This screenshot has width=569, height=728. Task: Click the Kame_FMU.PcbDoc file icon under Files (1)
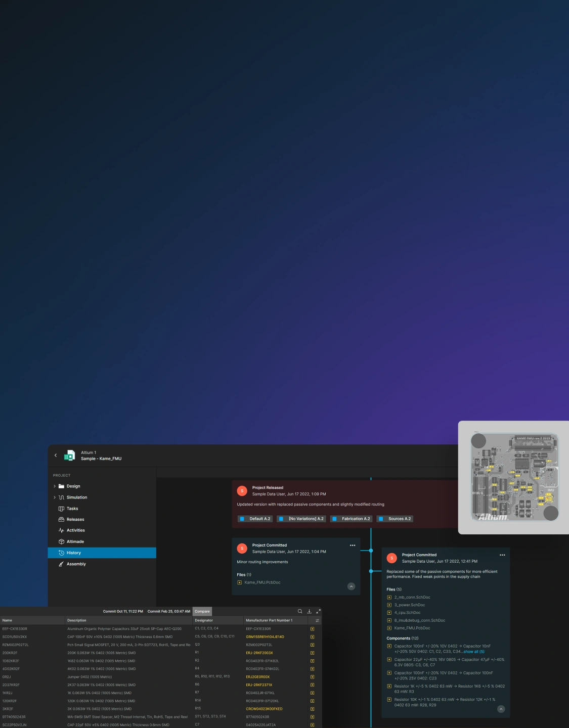click(240, 582)
